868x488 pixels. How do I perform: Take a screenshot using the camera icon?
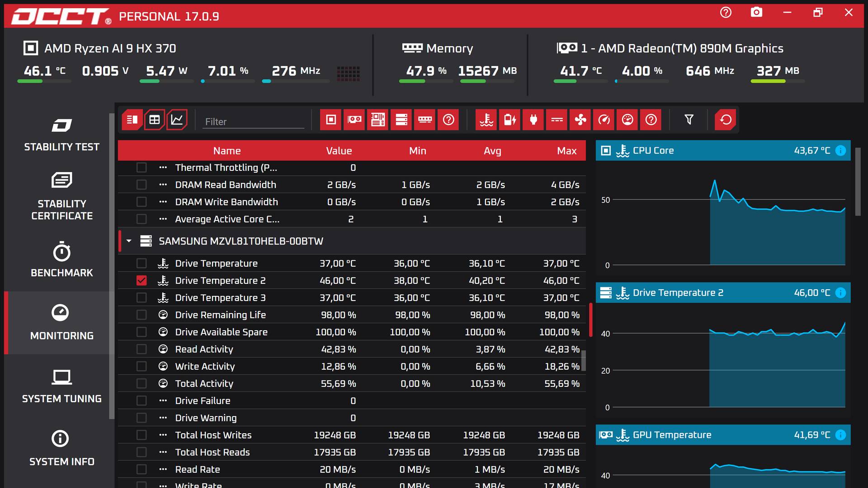[x=756, y=13]
